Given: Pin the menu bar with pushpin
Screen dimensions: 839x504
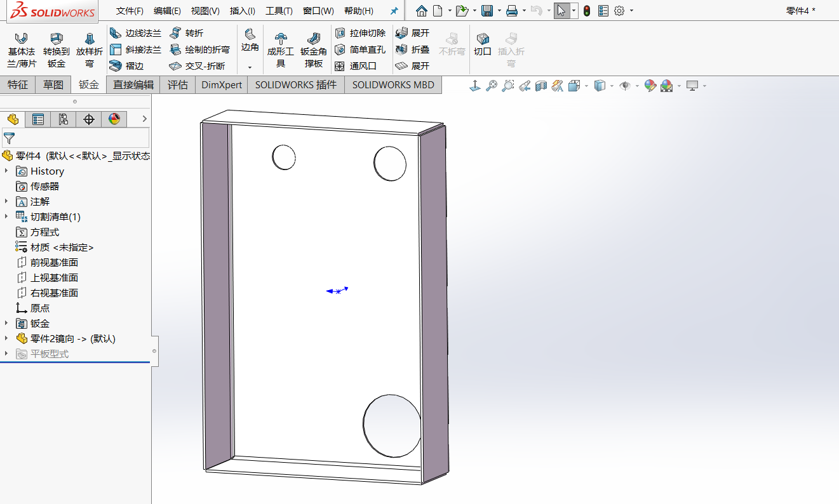Looking at the screenshot, I should click(x=394, y=11).
